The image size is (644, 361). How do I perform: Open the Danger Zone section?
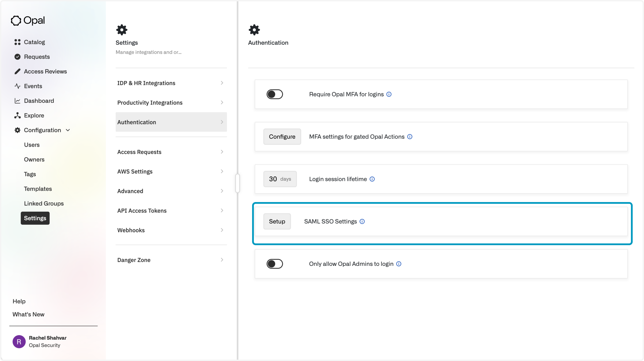click(x=171, y=260)
